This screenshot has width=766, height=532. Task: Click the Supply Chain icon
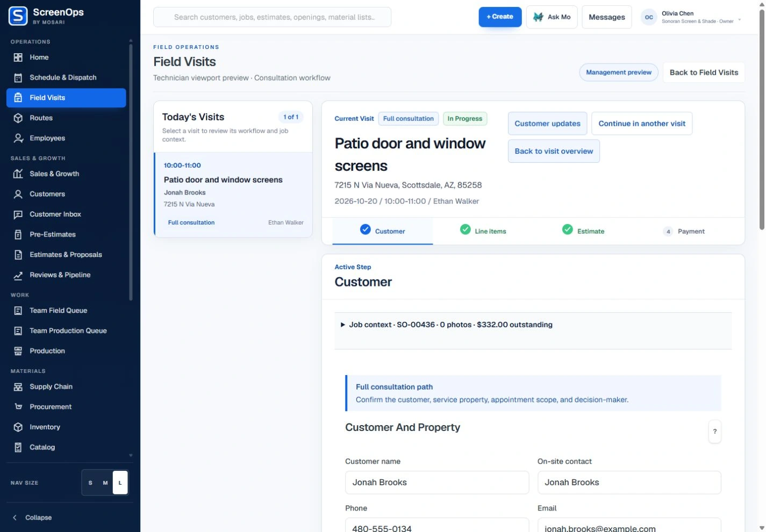(18, 387)
